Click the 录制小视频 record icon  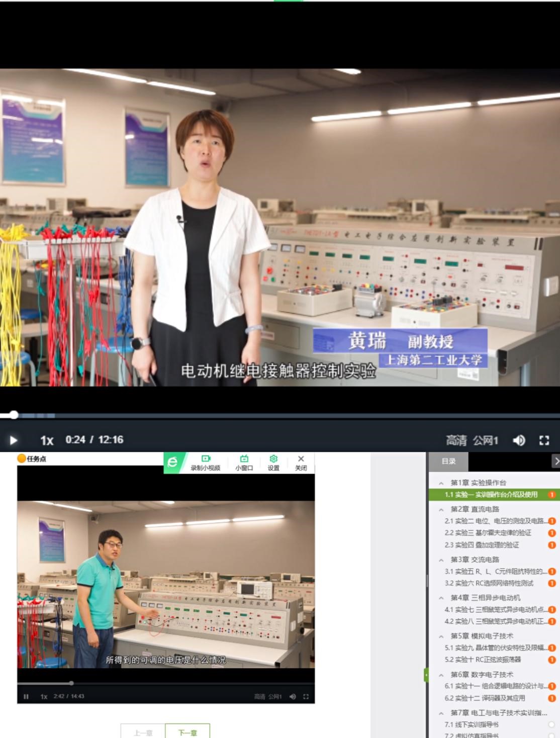(205, 462)
